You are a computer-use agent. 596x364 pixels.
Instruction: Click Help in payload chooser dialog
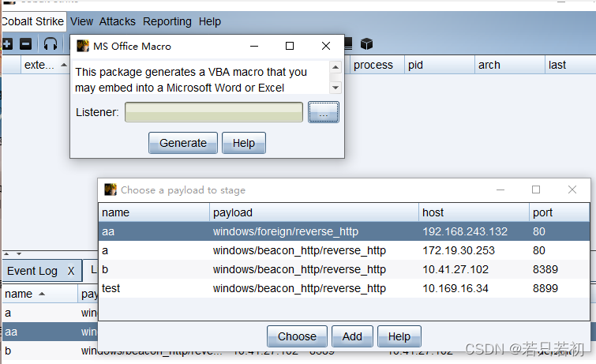click(x=399, y=336)
